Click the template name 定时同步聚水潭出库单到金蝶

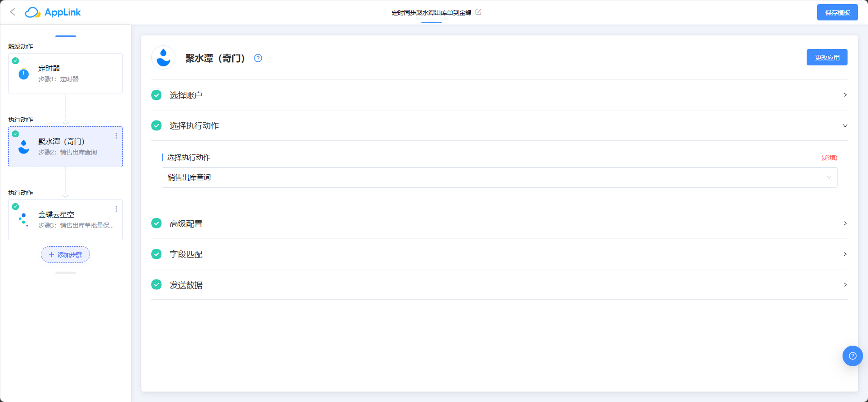click(431, 13)
